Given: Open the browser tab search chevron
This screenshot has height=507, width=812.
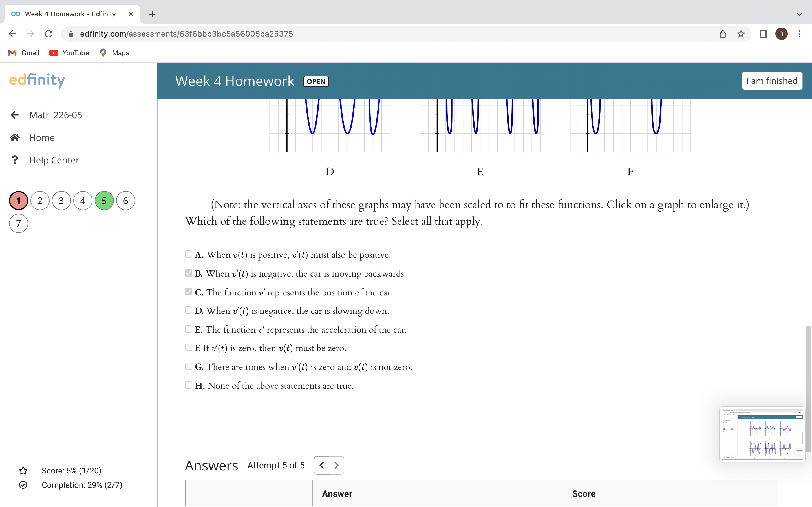Looking at the screenshot, I should click(799, 14).
